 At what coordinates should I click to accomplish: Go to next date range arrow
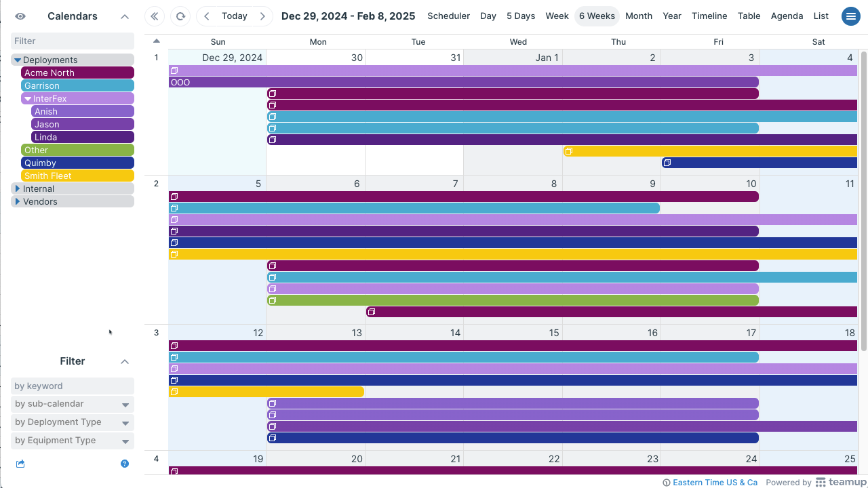(x=262, y=16)
